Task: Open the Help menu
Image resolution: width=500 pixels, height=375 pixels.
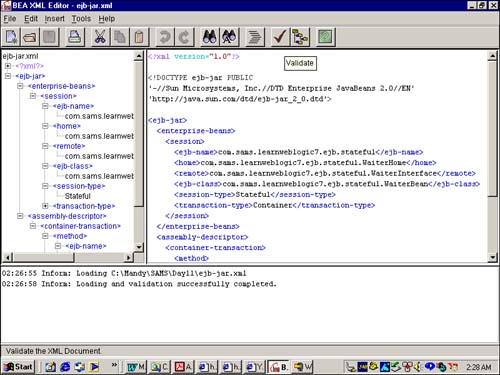Action: 107,19
